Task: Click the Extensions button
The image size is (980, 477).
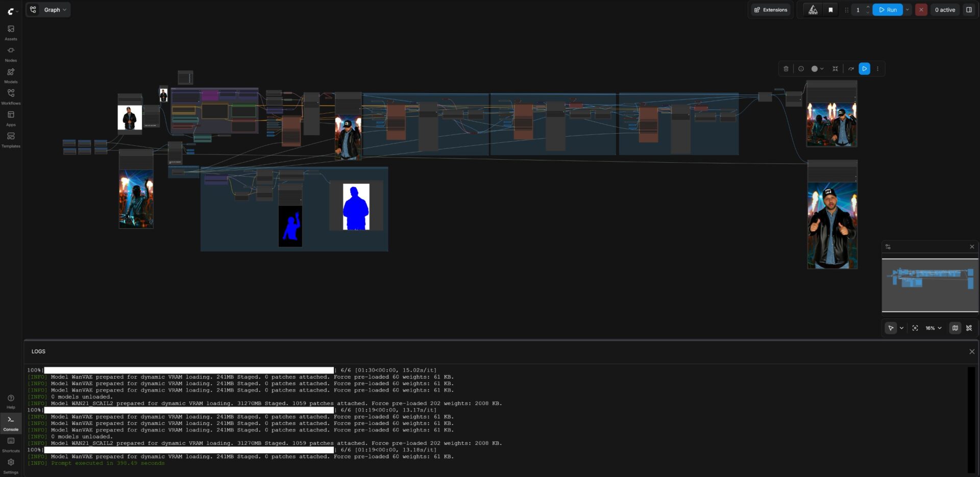Action: 771,10
